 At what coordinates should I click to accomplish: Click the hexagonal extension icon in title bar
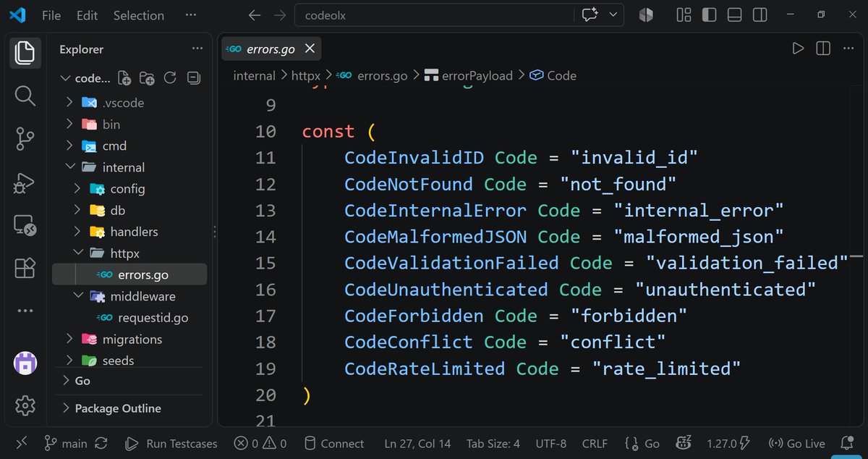(x=646, y=14)
